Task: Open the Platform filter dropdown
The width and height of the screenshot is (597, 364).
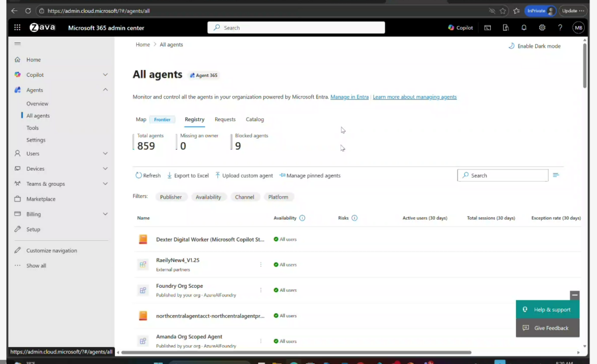Action: pos(278,197)
